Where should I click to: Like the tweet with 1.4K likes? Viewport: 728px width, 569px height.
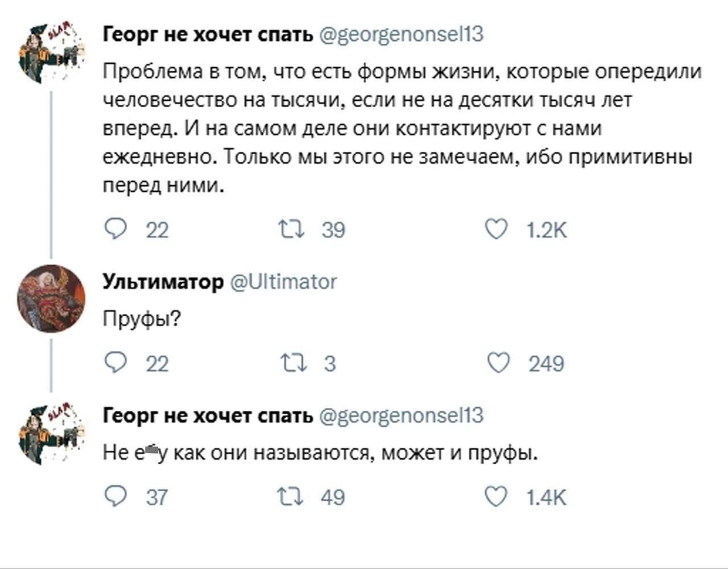(496, 497)
